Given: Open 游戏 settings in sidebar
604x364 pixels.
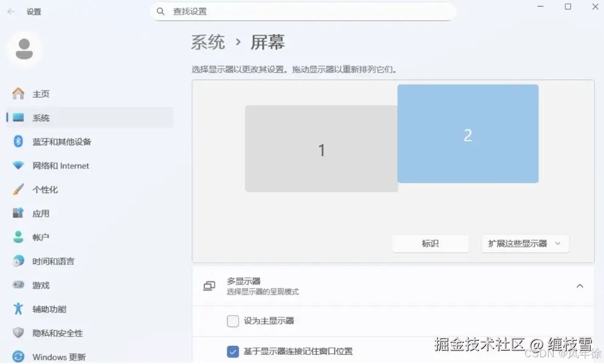Looking at the screenshot, I should (41, 285).
